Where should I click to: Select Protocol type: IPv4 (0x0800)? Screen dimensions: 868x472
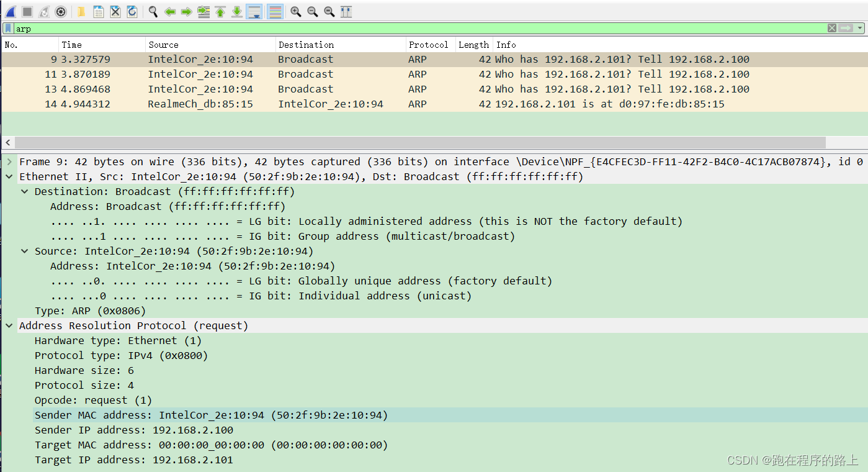121,355
